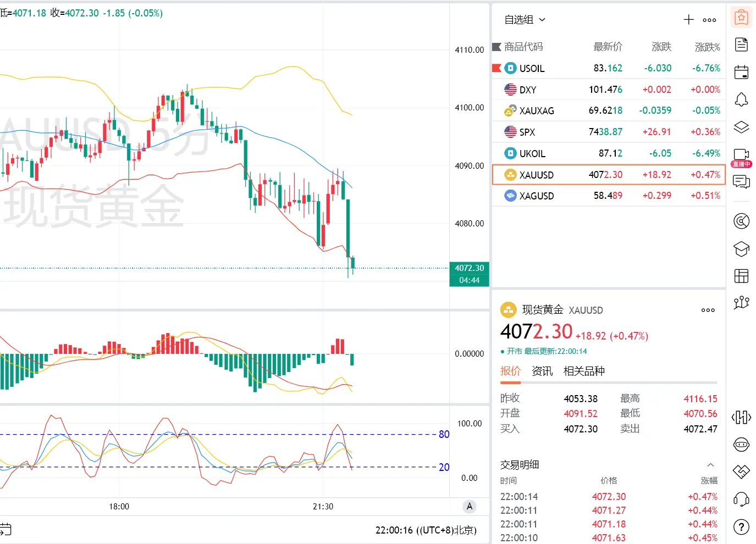This screenshot has width=756, height=544.
Task: Open watchlist more options three dots
Action: click(709, 20)
